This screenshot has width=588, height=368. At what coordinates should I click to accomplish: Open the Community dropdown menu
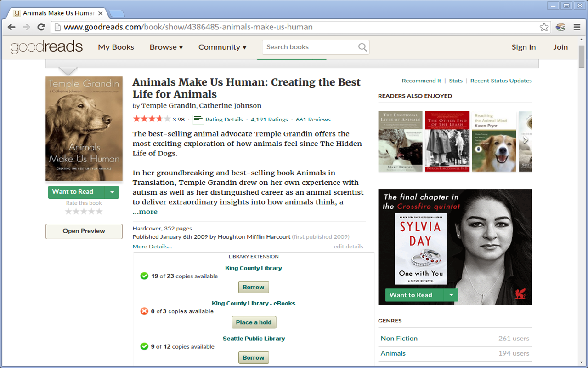[x=222, y=47]
